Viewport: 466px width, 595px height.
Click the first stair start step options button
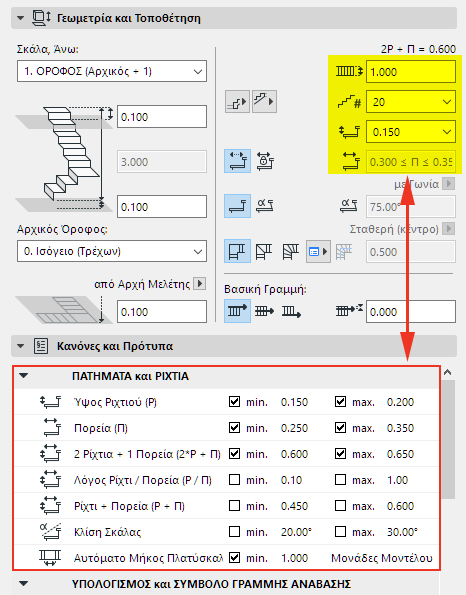pyautogui.click(x=237, y=101)
